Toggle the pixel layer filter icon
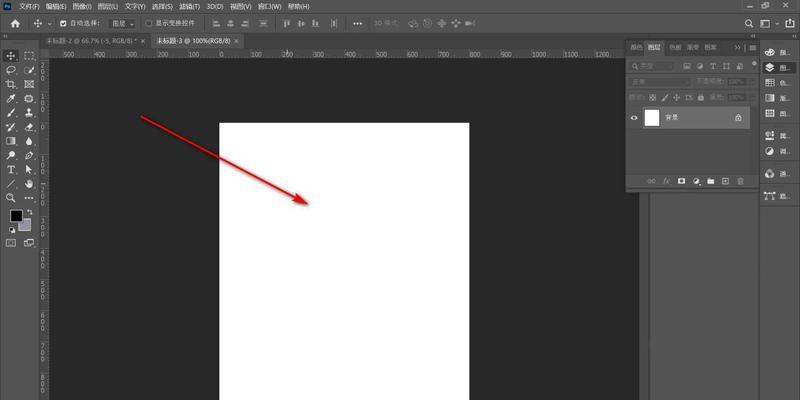This screenshot has width=800, height=400. pos(687,66)
